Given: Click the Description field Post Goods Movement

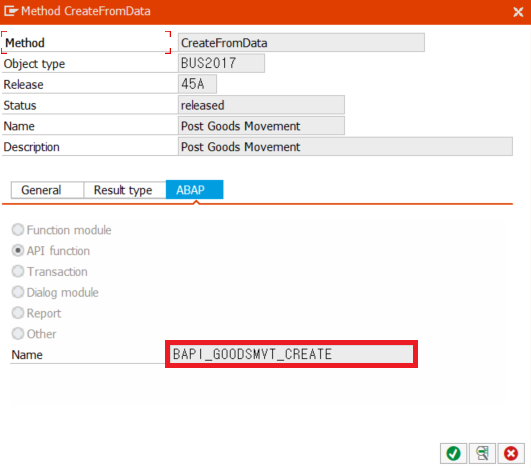Looking at the screenshot, I should (x=345, y=147).
